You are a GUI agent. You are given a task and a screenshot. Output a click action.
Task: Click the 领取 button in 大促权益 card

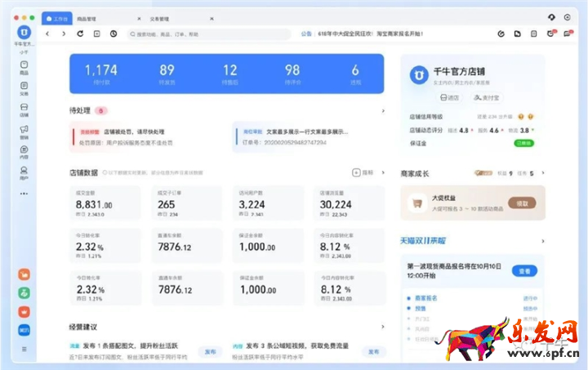coord(519,203)
